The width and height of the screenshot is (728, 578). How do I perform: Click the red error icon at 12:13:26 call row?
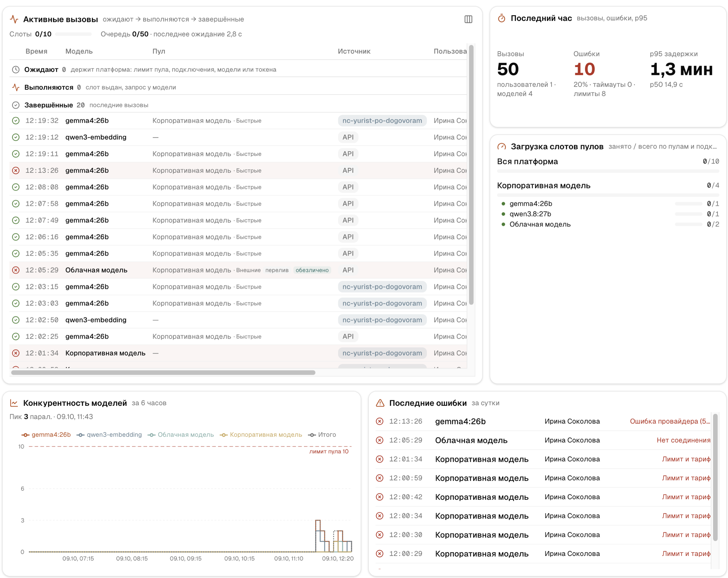point(15,170)
